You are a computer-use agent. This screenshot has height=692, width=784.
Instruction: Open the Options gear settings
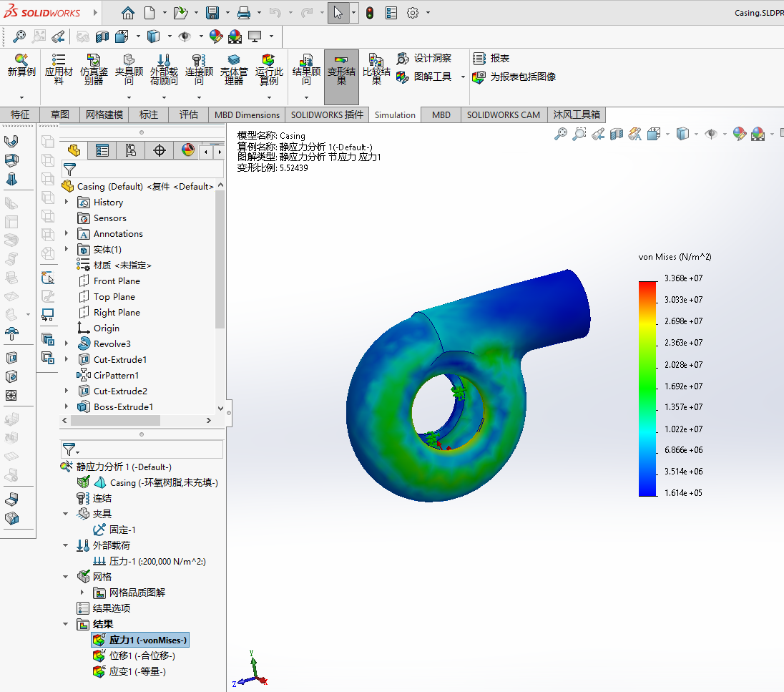click(413, 13)
